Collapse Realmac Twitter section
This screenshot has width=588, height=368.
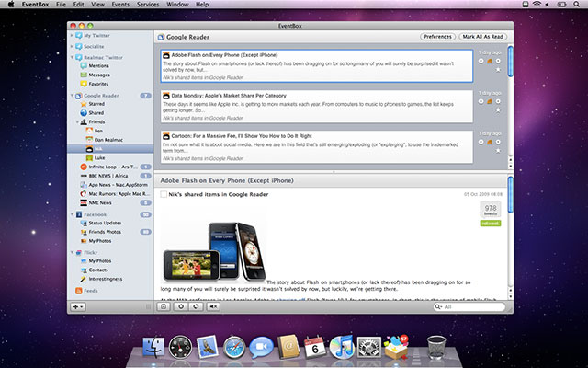(72, 57)
